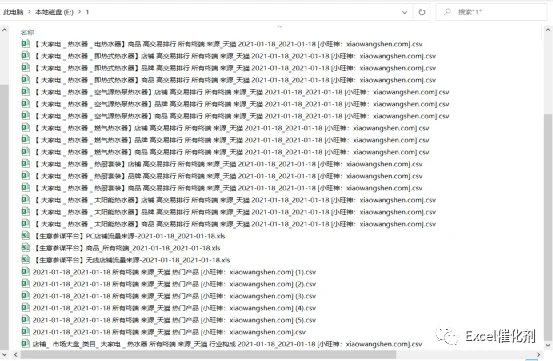553x361 pixels.
Task: Click folder 1 in the address breadcrumb
Action: (x=87, y=12)
